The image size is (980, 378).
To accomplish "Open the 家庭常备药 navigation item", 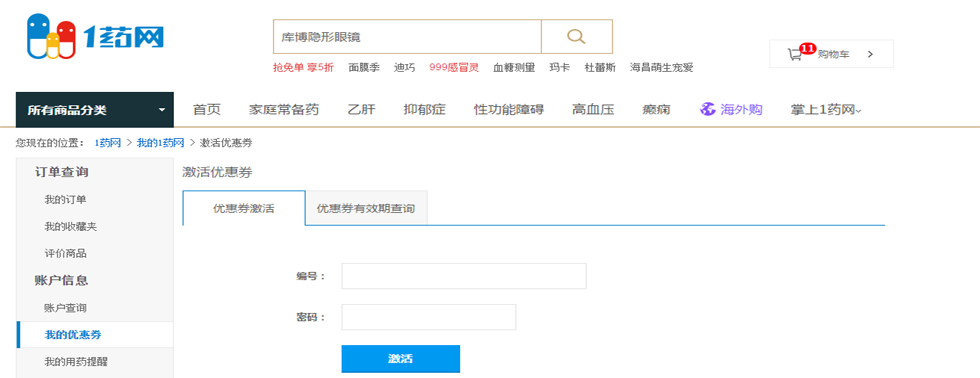I will tap(284, 110).
